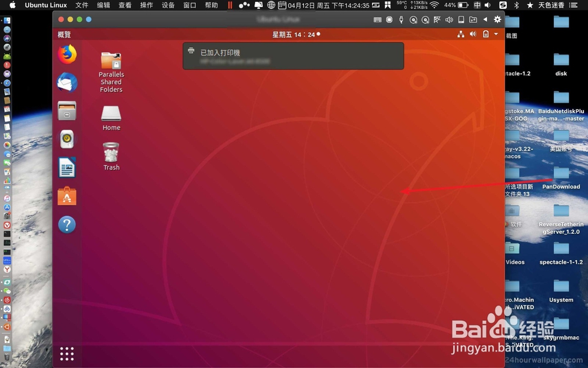Open the Ubuntu Linux app menu
Image resolution: width=588 pixels, height=368 pixels.
[x=46, y=5]
